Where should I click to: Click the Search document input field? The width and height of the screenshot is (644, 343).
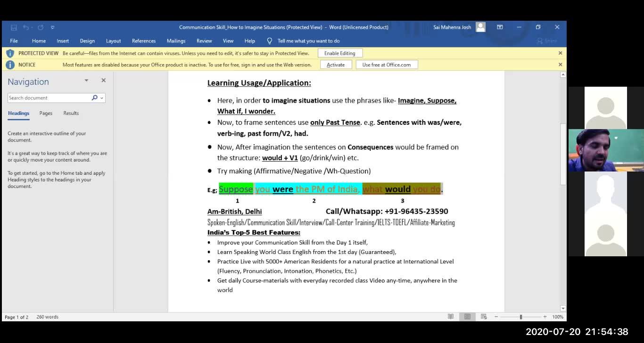point(50,98)
